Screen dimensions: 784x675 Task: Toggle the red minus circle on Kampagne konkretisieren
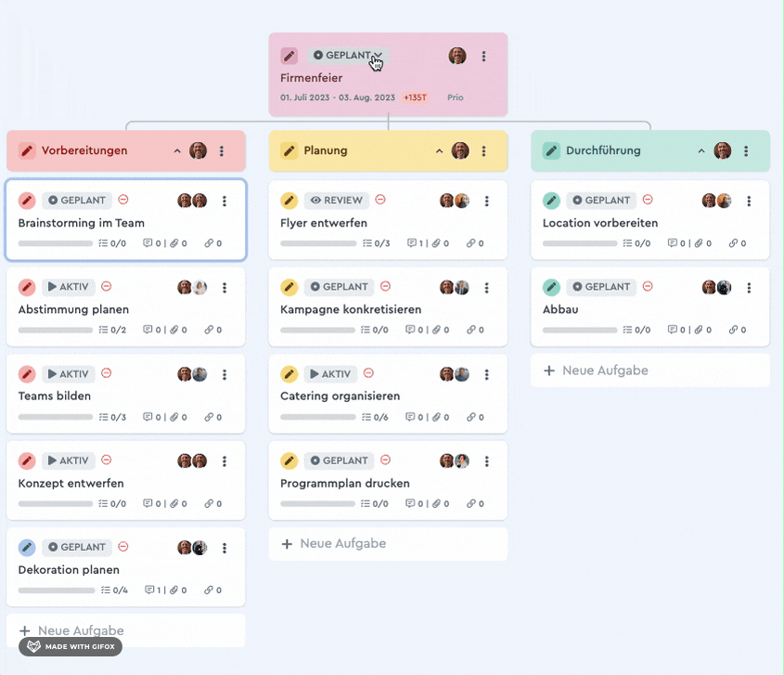pos(385,286)
